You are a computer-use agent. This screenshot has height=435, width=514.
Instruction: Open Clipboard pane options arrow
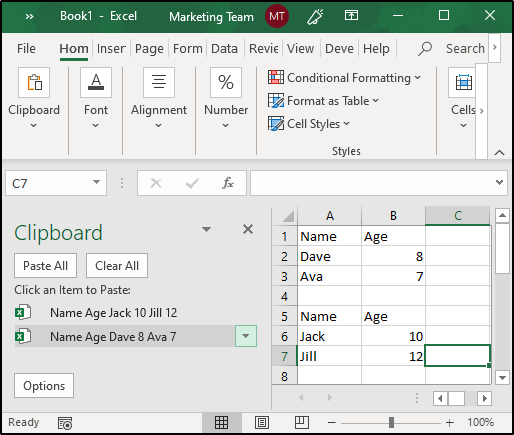[206, 229]
